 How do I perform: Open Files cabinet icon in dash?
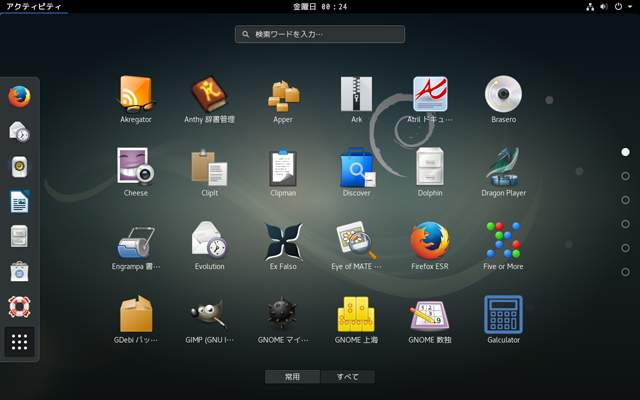[x=19, y=236]
